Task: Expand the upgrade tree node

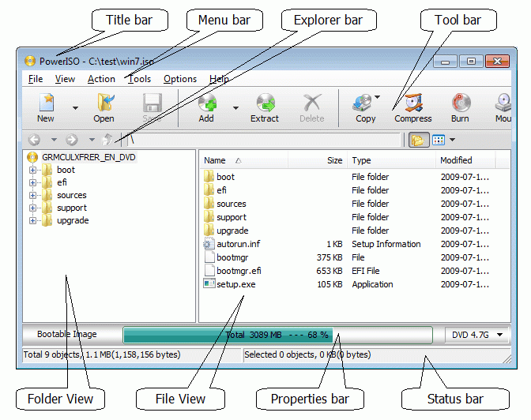Action: coord(32,221)
